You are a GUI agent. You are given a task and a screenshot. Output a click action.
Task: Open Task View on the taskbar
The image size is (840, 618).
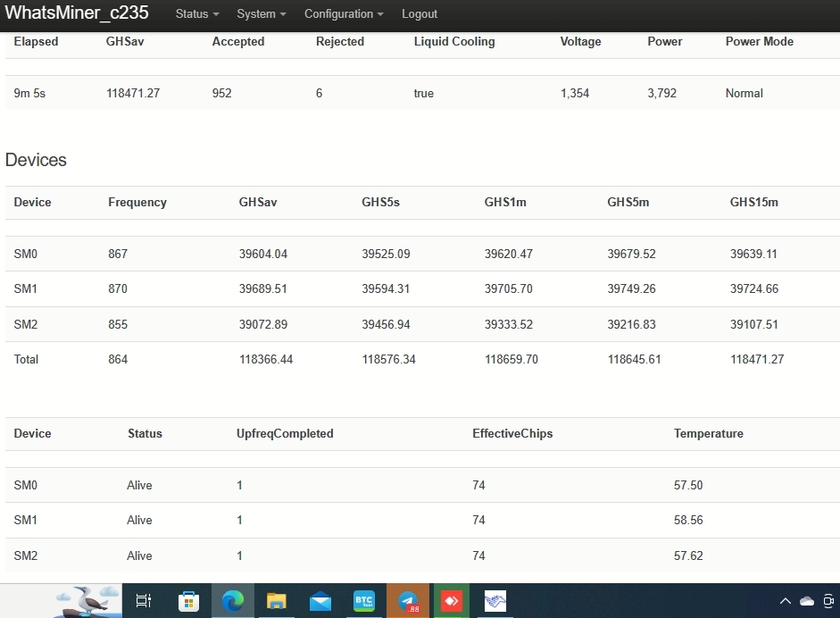tap(143, 601)
